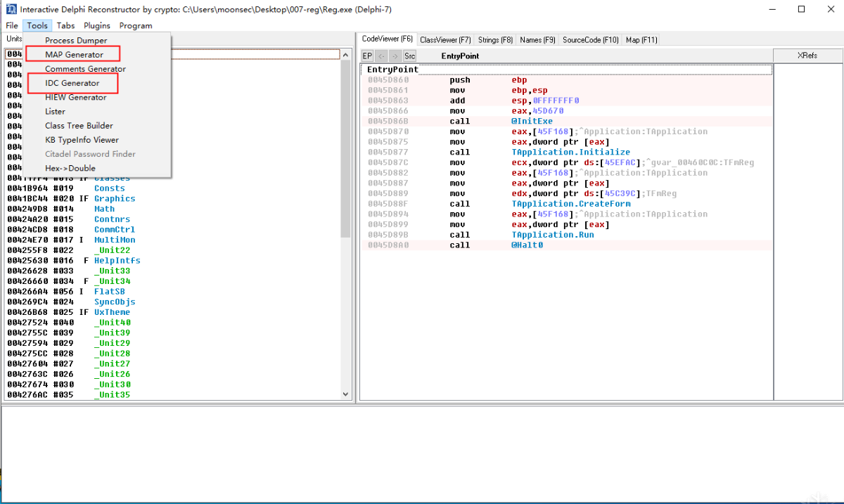Click address 0045D87C line with TFmReg comment
844x504 pixels.
coord(567,162)
